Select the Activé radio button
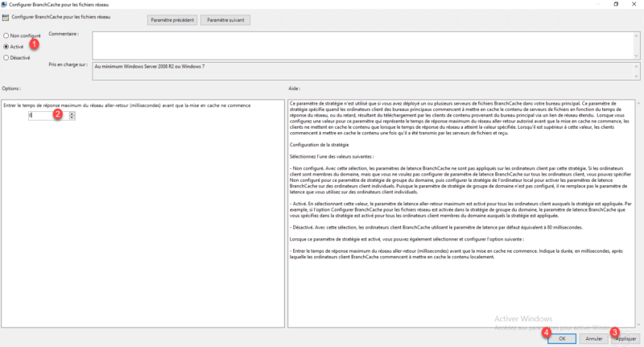Image resolution: width=644 pixels, height=347 pixels. pos(6,47)
